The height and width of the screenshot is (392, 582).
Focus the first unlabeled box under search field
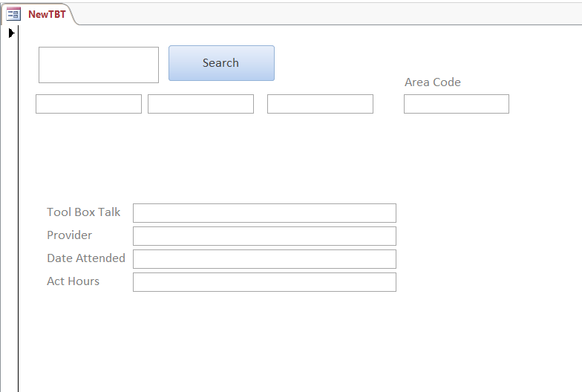click(89, 104)
